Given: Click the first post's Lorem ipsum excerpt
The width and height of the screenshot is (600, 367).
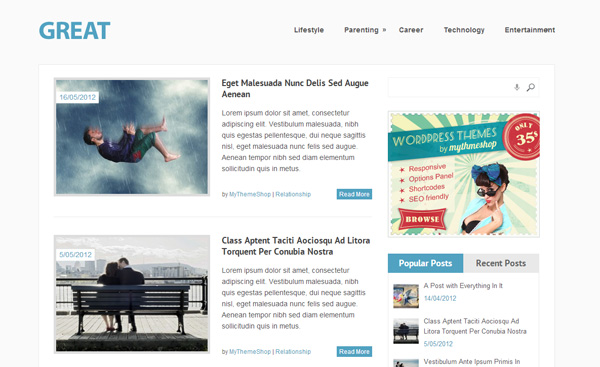Looking at the screenshot, I should coord(293,141).
